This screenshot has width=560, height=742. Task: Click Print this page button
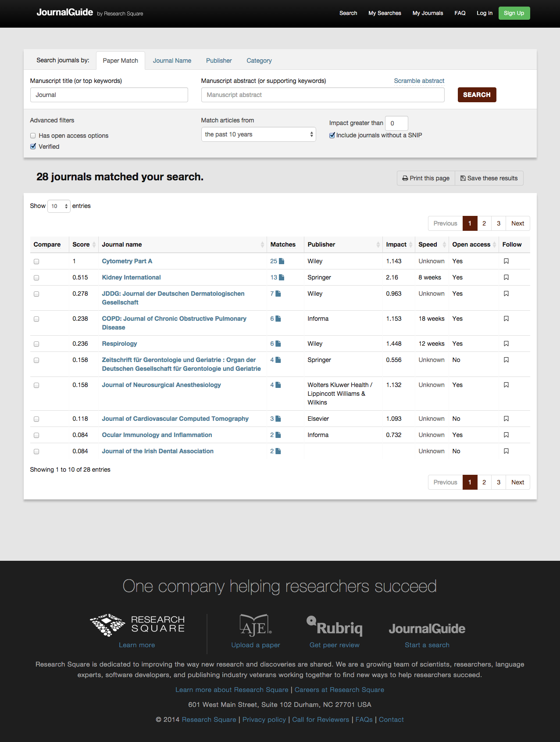tap(426, 178)
